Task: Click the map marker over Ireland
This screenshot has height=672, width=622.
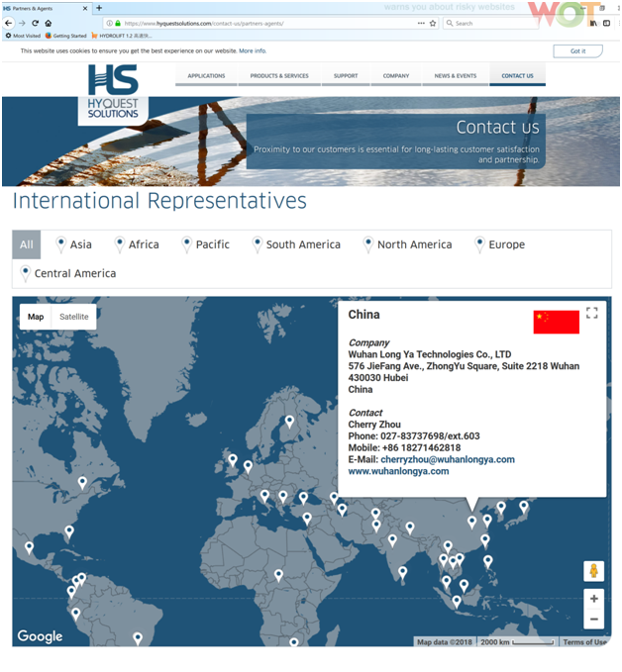Action: [x=233, y=461]
